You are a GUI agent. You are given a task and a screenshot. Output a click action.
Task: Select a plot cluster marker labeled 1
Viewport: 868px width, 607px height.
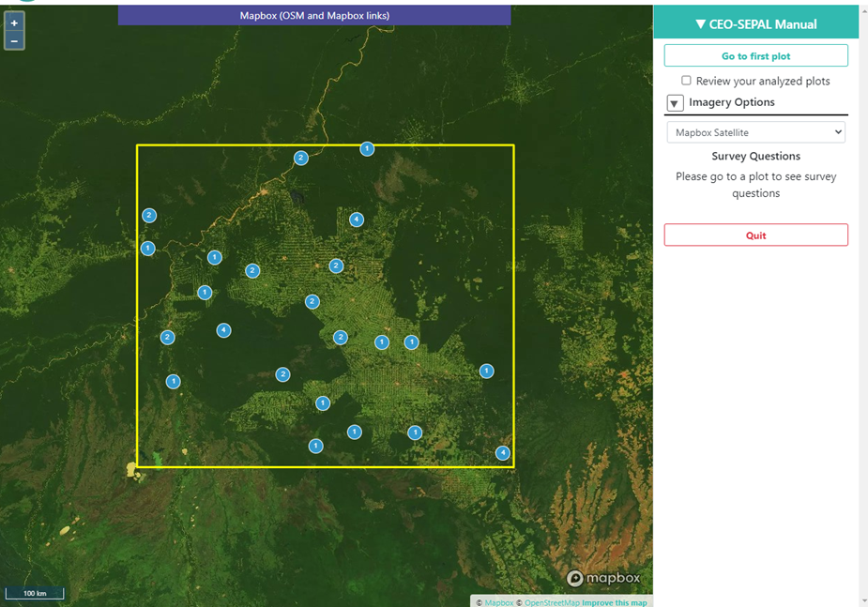[x=367, y=148]
